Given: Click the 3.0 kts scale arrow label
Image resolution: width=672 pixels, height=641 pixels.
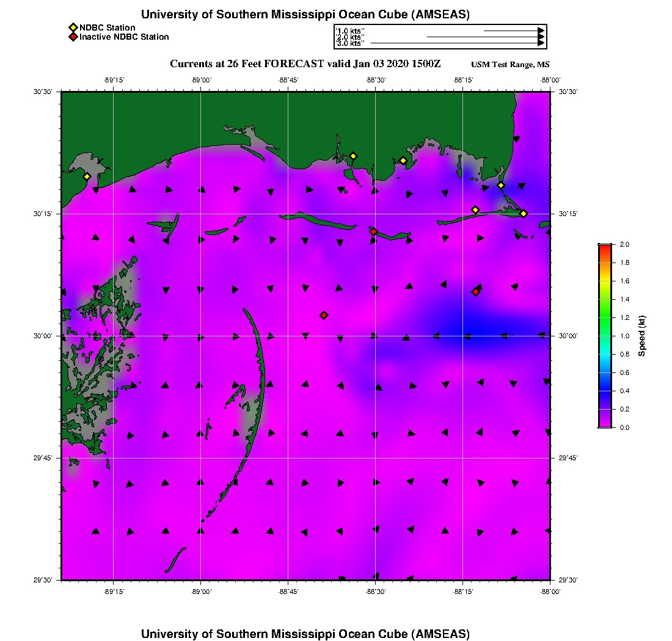Looking at the screenshot, I should 350,43.
